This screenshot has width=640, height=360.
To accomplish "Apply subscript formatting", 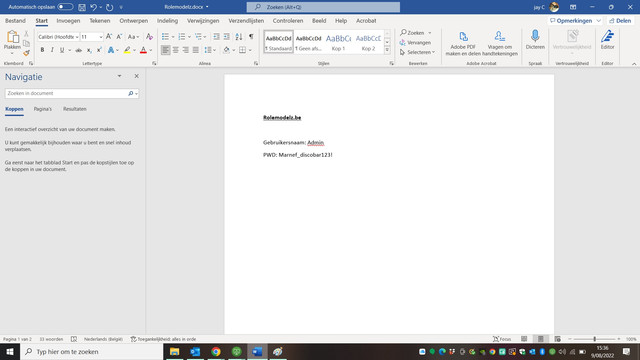I will tap(89, 50).
